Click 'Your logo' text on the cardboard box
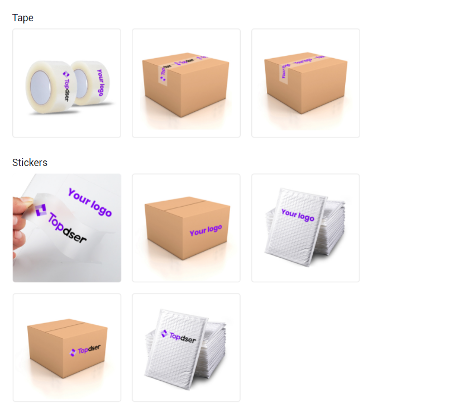468x412 pixels. click(206, 230)
